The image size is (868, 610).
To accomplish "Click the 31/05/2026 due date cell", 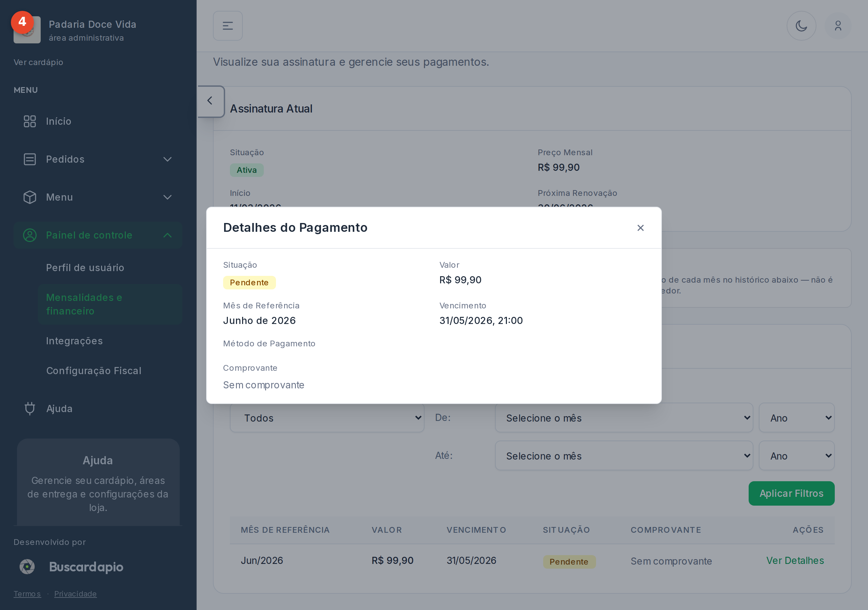I will pyautogui.click(x=471, y=561).
